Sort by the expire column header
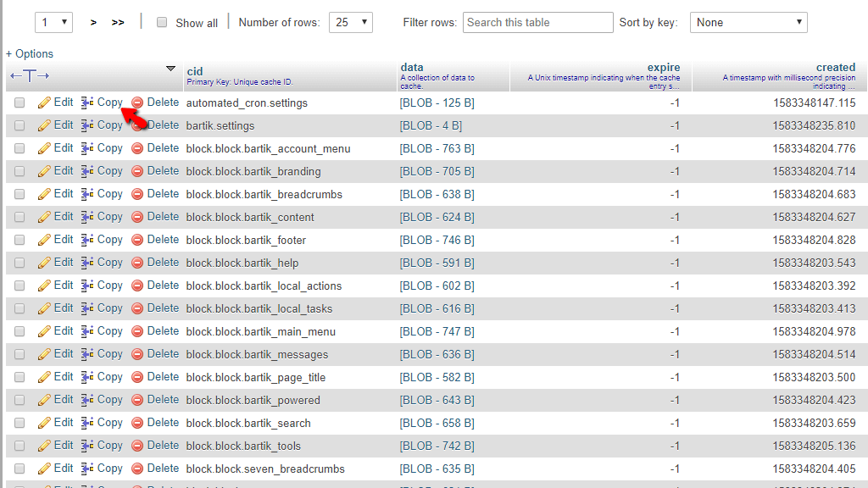The height and width of the screenshot is (488, 868). 664,67
